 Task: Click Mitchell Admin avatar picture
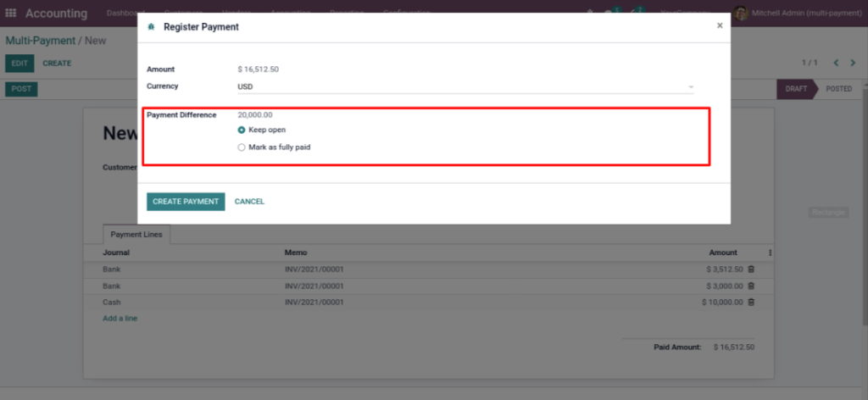pyautogui.click(x=740, y=13)
